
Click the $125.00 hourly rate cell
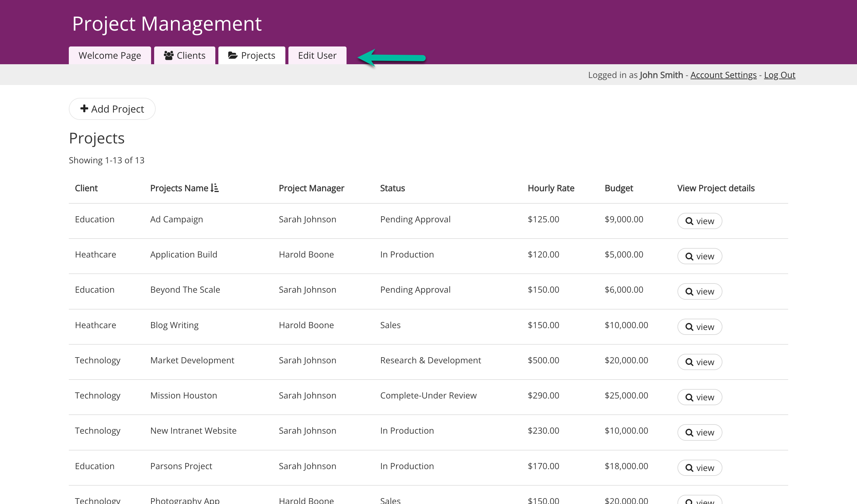544,219
